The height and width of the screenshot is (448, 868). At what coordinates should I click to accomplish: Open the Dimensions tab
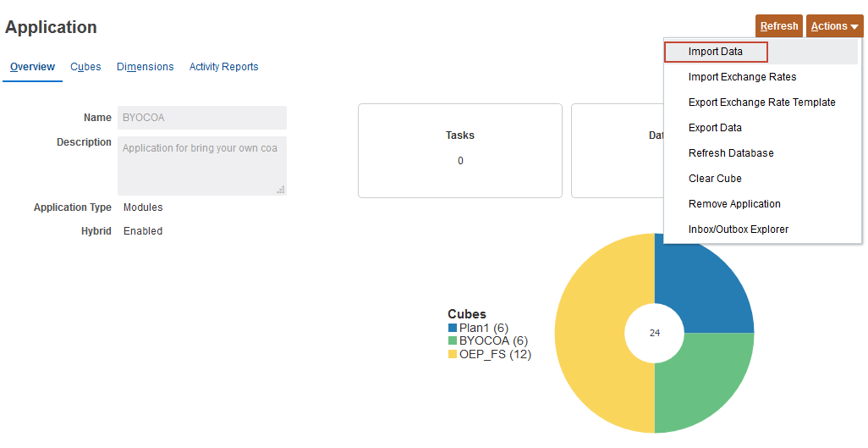pos(146,67)
